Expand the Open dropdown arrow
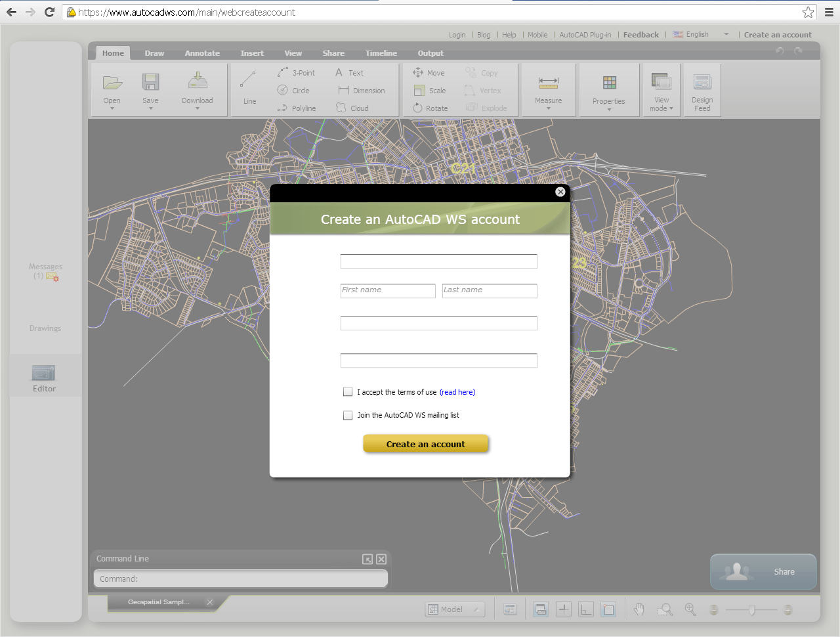840x637 pixels. coord(112,108)
